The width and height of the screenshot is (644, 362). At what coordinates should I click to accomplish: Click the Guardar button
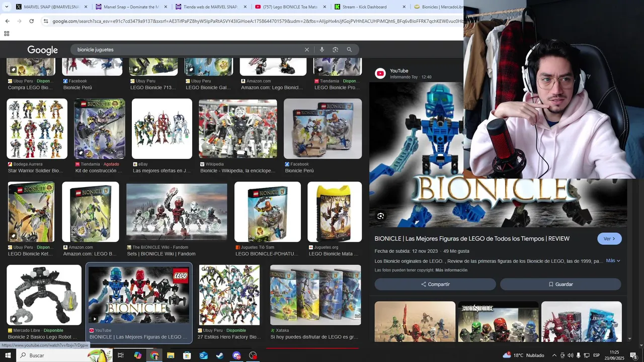tap(560, 284)
